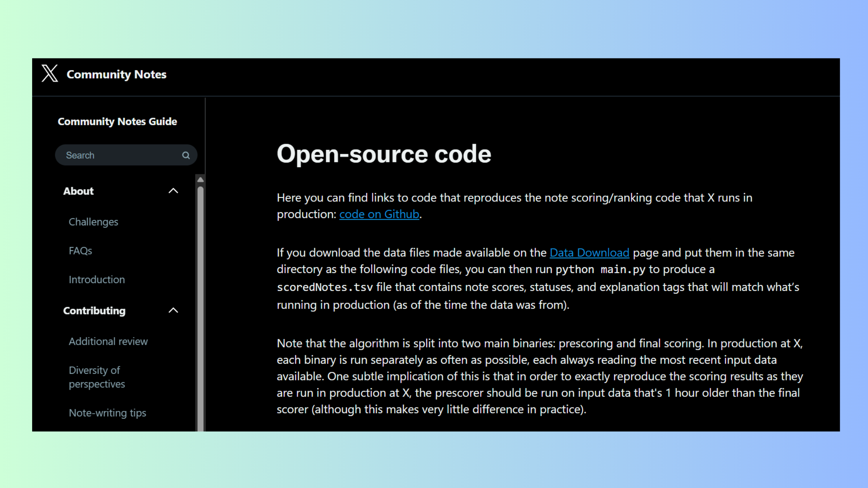Click the Community Notes Guide heading
The height and width of the screenshot is (488, 868).
(x=117, y=122)
